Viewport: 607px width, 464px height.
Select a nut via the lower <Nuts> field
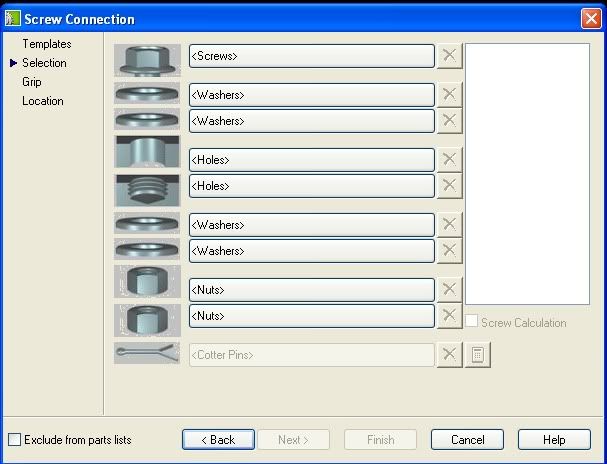pos(312,316)
